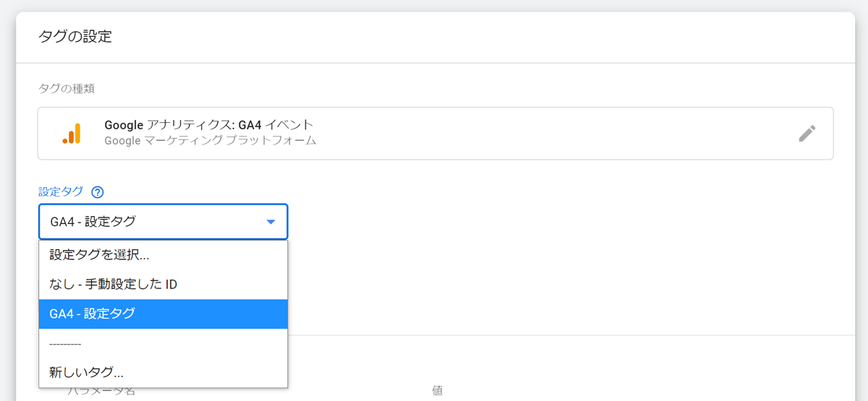Choose なし - 手動設定した ID from the list
The height and width of the screenshot is (401, 868).
pyautogui.click(x=113, y=284)
